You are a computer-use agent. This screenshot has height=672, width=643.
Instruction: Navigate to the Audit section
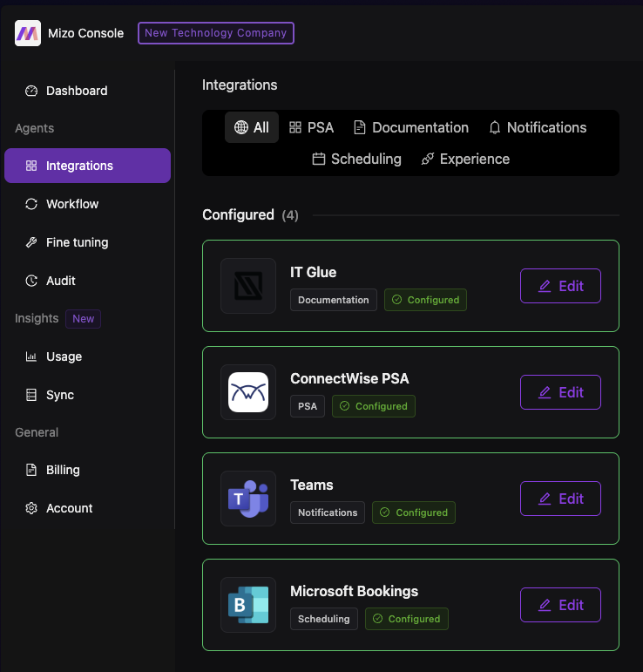(x=61, y=281)
